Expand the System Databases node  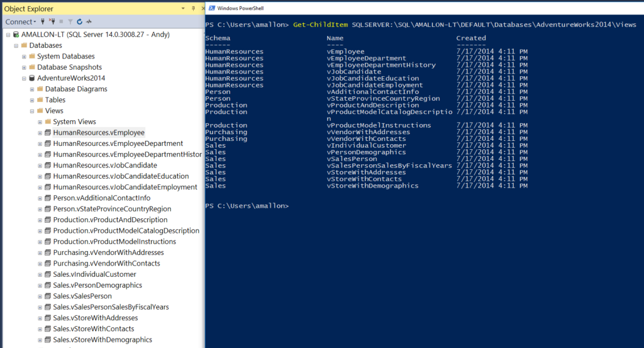pyautogui.click(x=24, y=56)
